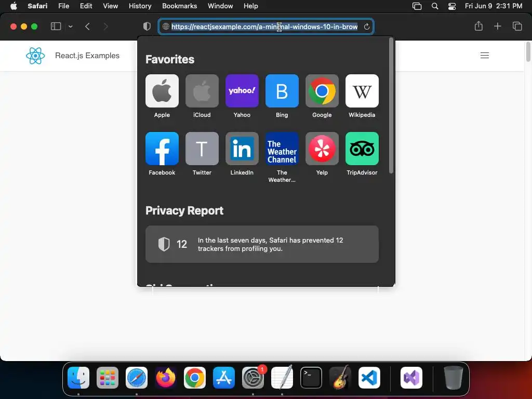
Task: Open the File menu
Action: [x=64, y=6]
